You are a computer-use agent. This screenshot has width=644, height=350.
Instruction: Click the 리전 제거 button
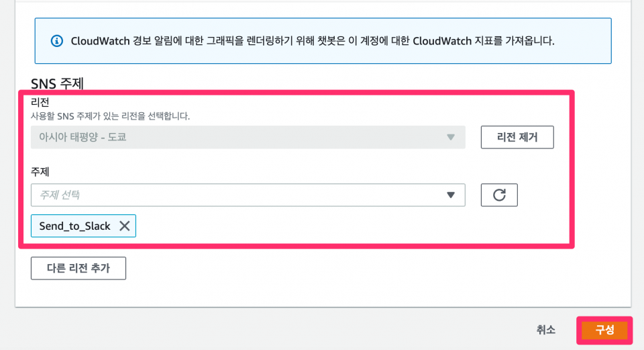pos(517,137)
